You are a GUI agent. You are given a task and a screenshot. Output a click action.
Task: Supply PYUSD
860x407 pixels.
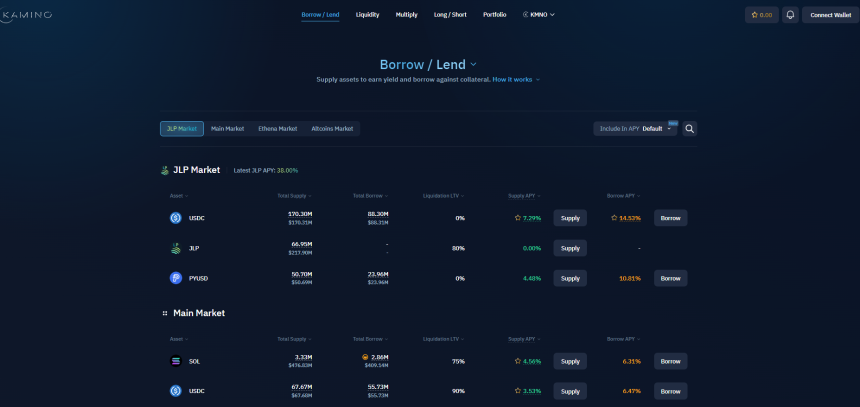(x=570, y=278)
